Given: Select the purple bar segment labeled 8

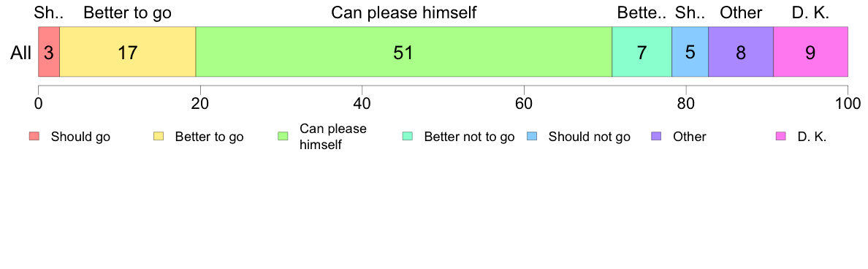Looking at the screenshot, I should point(741,51).
